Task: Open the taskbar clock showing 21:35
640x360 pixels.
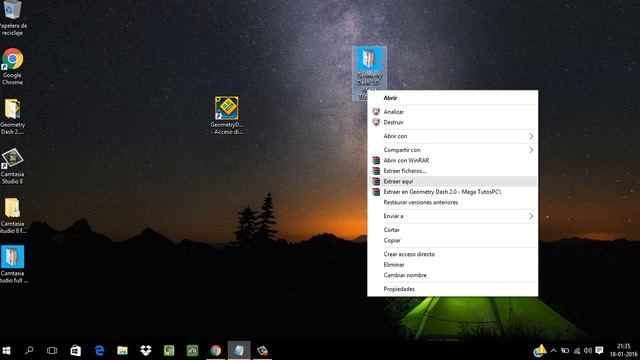Action: [624, 351]
